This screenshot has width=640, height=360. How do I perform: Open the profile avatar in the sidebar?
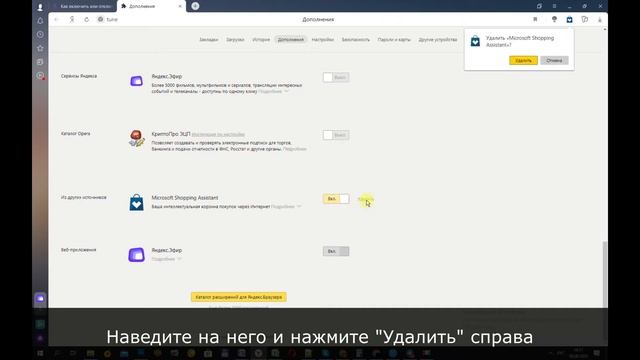point(40,7)
